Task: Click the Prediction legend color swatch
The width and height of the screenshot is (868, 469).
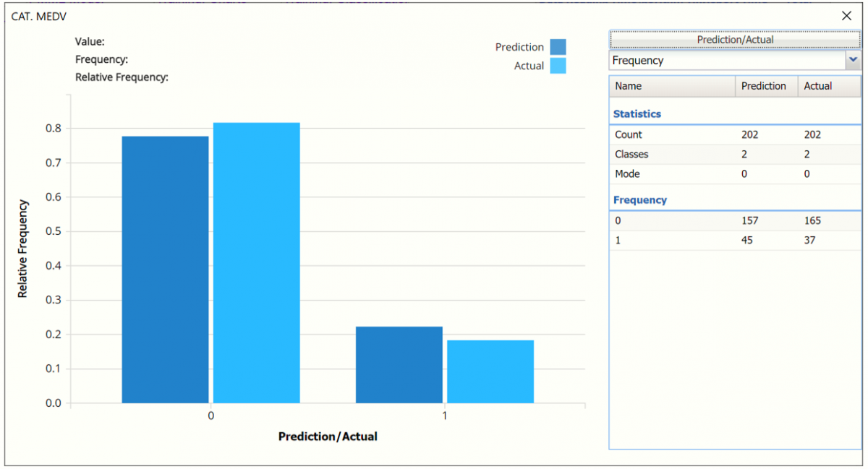Action: point(558,48)
